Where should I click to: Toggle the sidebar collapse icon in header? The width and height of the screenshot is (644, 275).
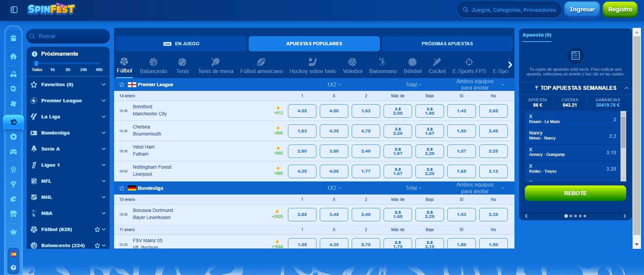pos(14,10)
